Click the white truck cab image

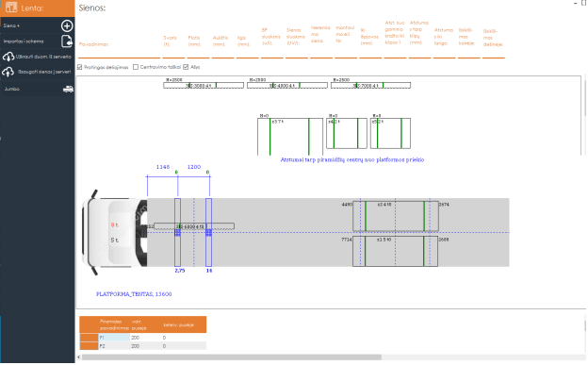point(114,232)
